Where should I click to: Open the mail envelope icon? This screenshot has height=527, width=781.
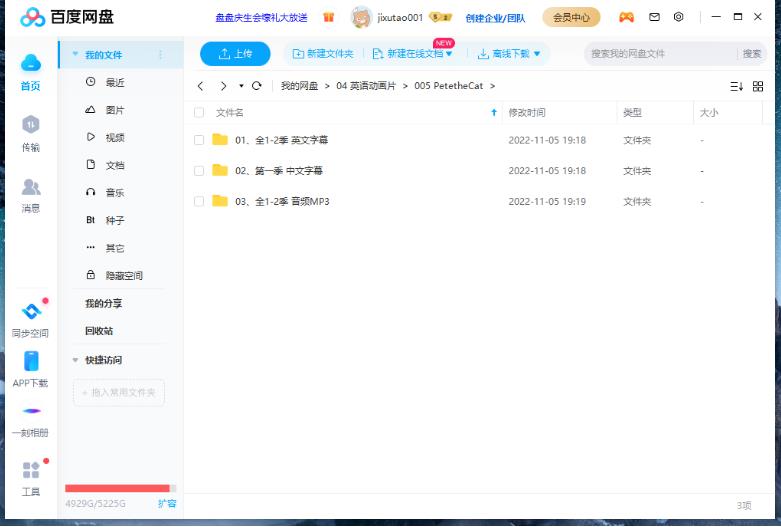[654, 17]
